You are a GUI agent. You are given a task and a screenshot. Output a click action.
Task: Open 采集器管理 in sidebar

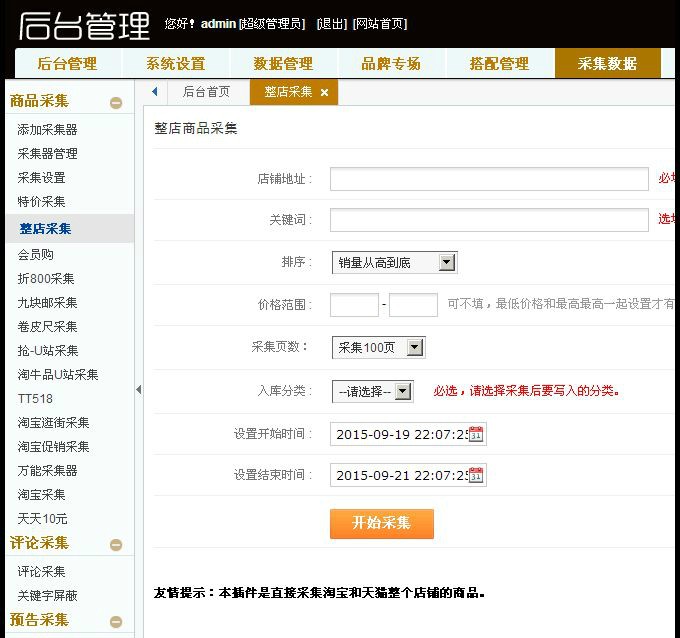47,154
